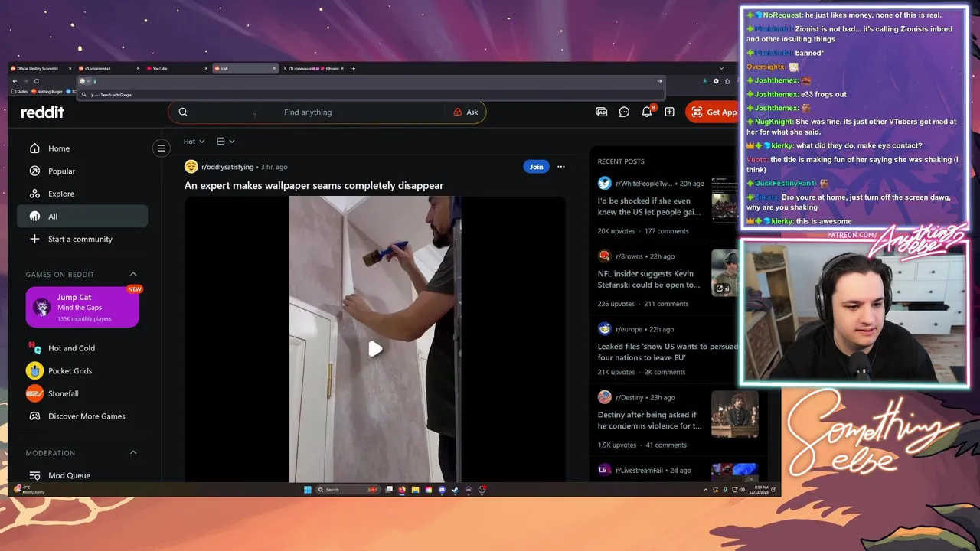The height and width of the screenshot is (551, 980).
Task: Click the r/WhitePeopleTwitter avatar icon
Action: (605, 184)
